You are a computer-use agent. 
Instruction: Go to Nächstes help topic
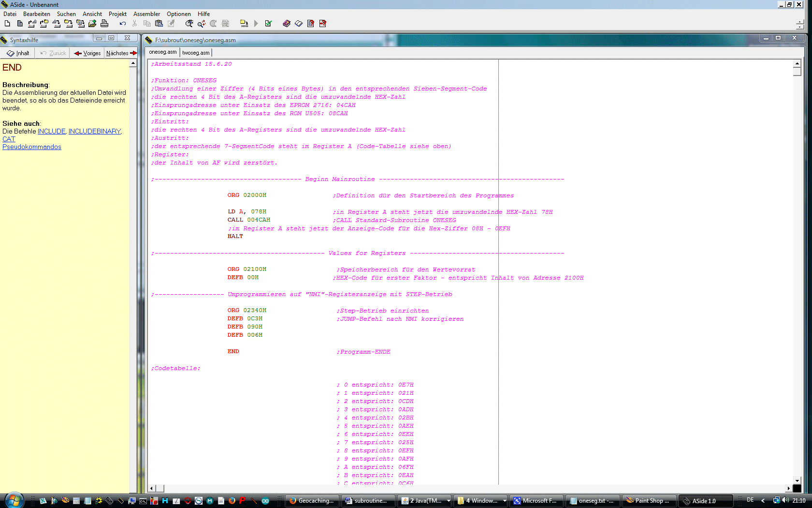[x=121, y=53]
